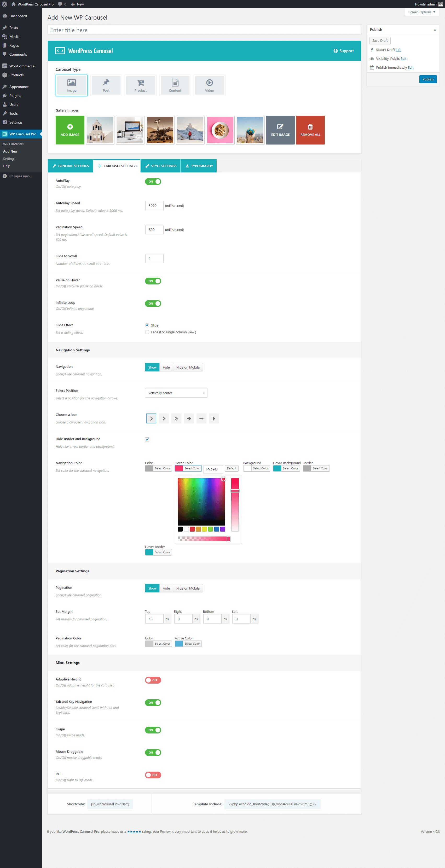Click the blue Publish button
The width and height of the screenshot is (445, 868).
point(428,79)
